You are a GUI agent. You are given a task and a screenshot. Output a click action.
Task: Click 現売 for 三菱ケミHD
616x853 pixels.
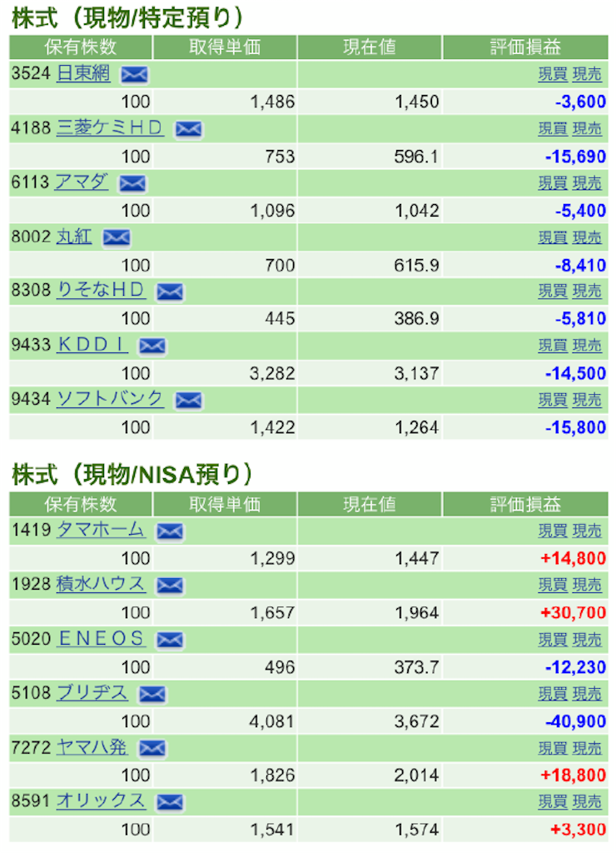(587, 129)
